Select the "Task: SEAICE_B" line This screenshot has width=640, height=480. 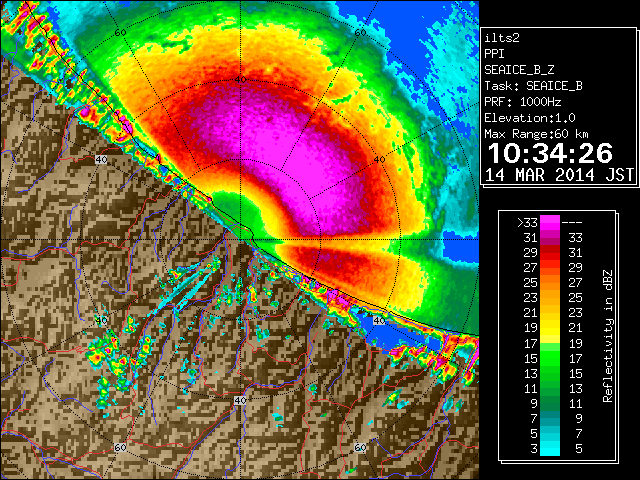point(533,86)
